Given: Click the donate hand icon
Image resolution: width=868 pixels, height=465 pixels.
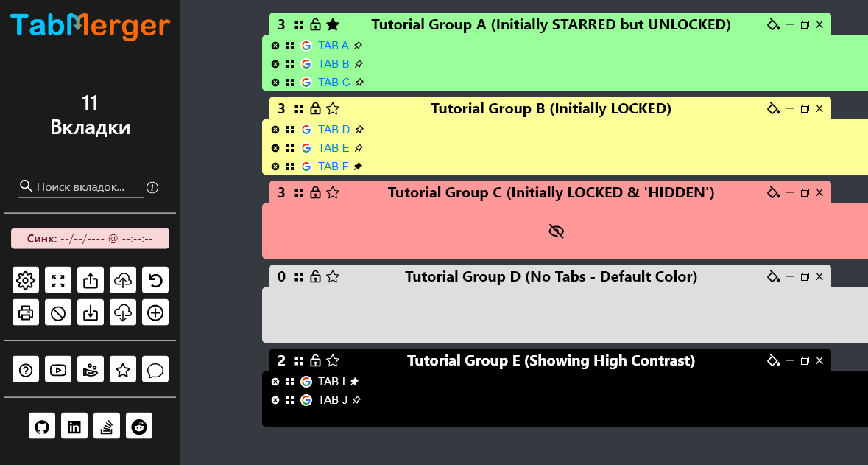Looking at the screenshot, I should [91, 369].
